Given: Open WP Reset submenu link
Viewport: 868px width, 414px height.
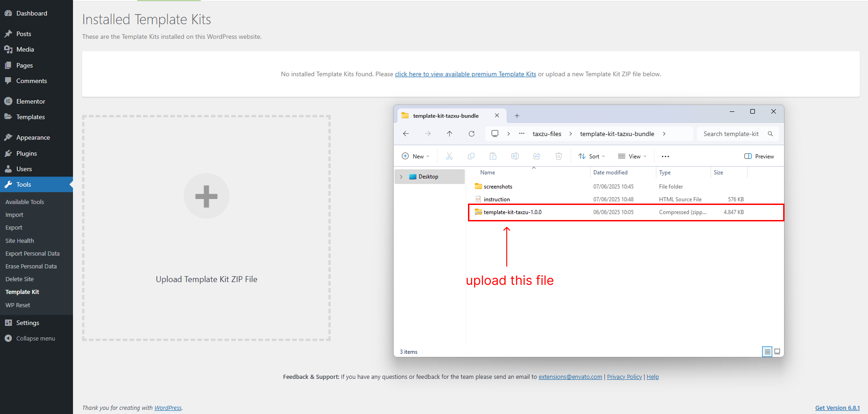Looking at the screenshot, I should 18,305.
